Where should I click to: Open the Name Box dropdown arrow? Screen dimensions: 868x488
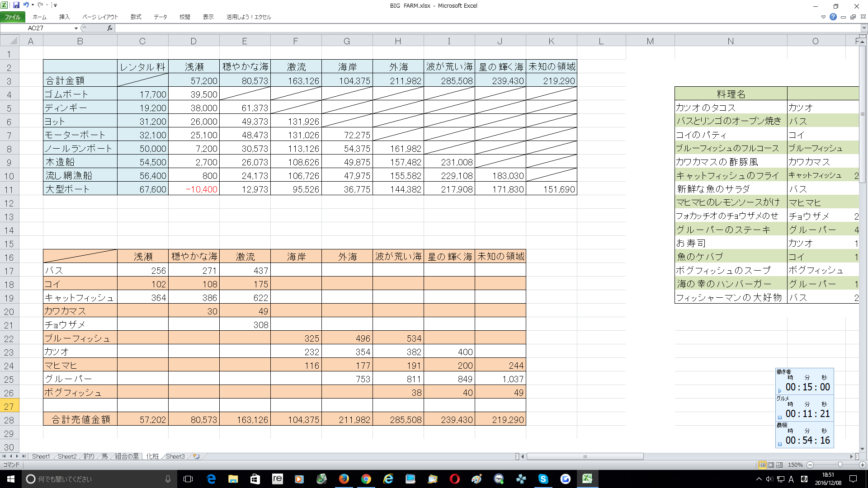[x=76, y=28]
